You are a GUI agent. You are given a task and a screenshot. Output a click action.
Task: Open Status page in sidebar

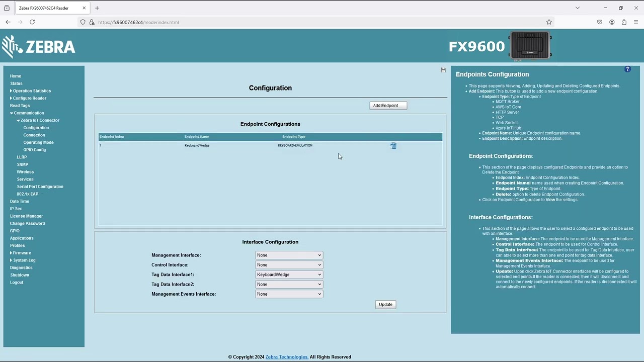pyautogui.click(x=16, y=83)
